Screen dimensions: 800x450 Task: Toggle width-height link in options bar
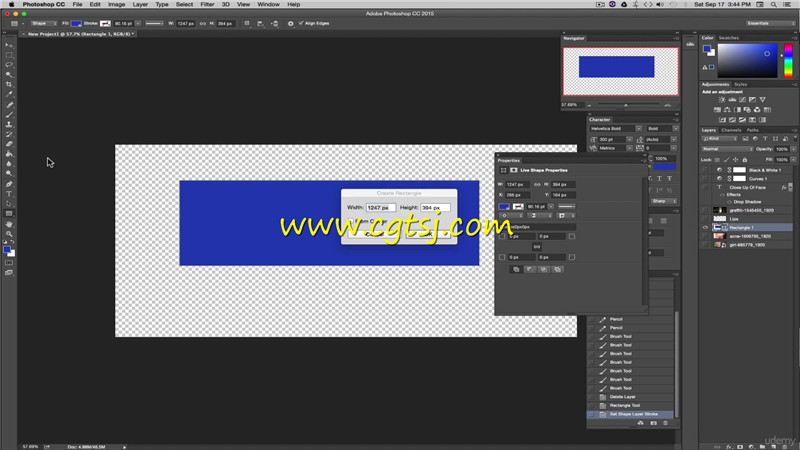point(203,23)
